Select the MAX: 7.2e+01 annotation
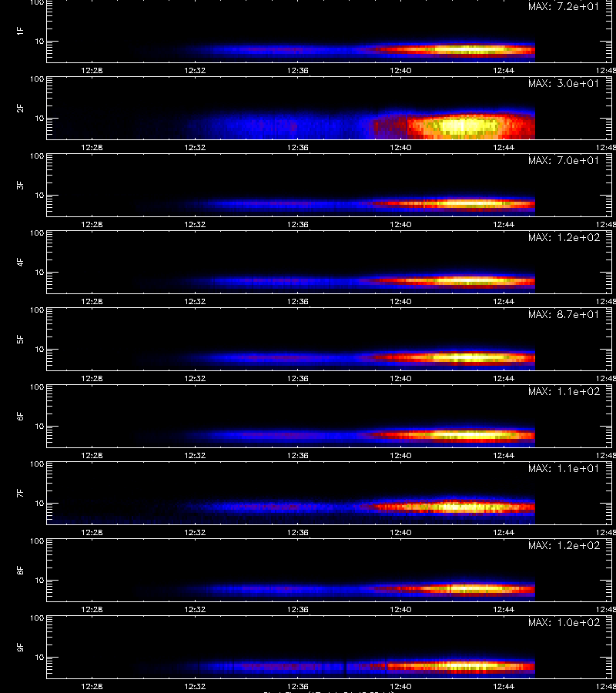The width and height of the screenshot is (616, 693). click(564, 7)
